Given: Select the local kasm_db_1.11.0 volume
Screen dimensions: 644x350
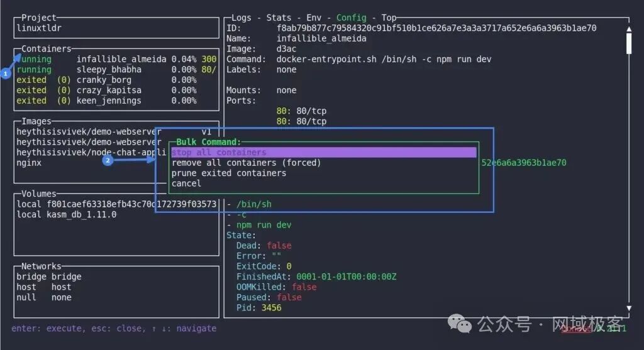Looking at the screenshot, I should pyautogui.click(x=67, y=214).
